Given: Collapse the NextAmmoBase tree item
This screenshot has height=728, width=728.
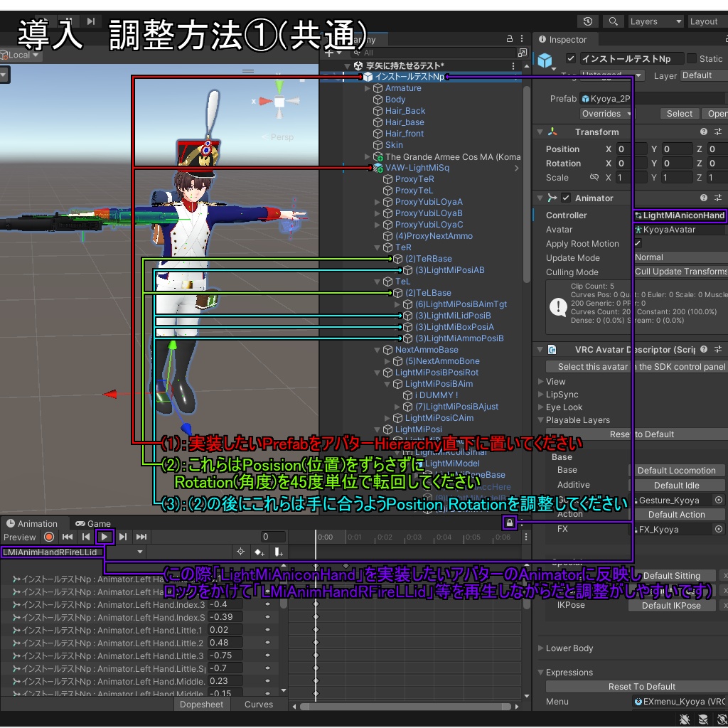Looking at the screenshot, I should (x=377, y=350).
